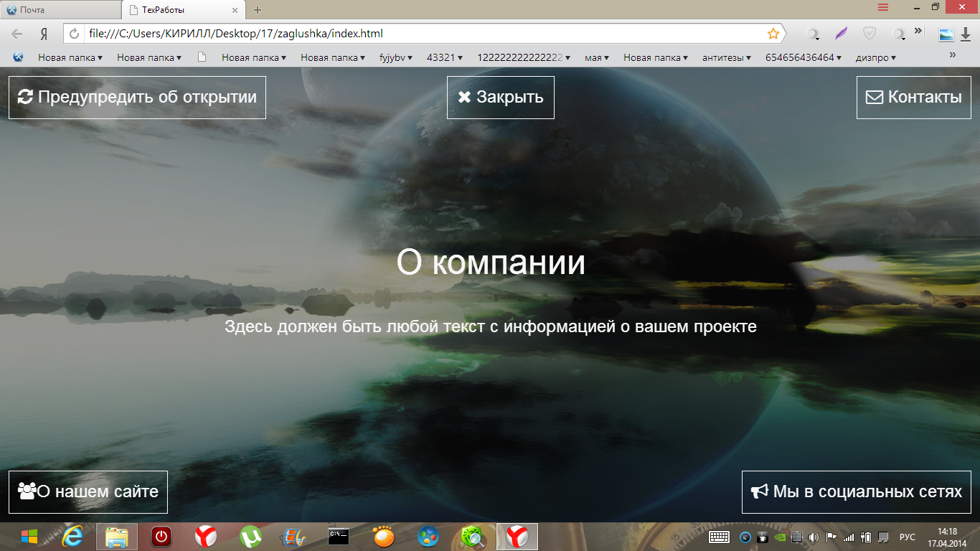Click the people icon beside "О нашем сайте"
Image resolution: width=980 pixels, height=551 pixels.
coord(27,491)
